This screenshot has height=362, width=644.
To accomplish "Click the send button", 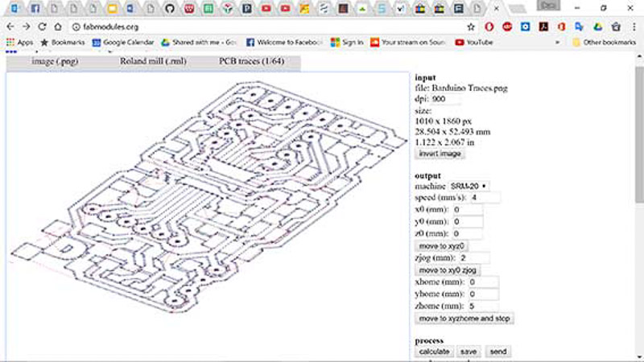I will coord(497,352).
